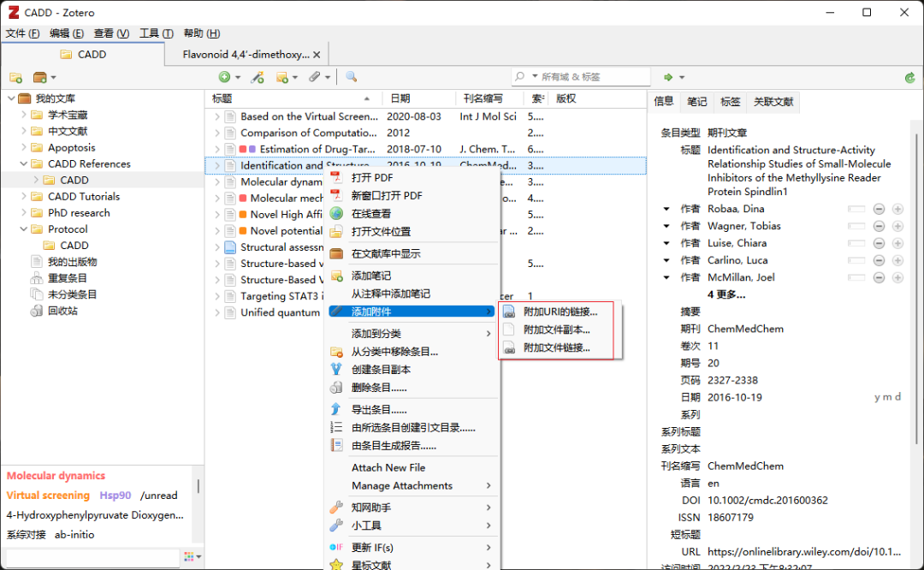Toggle name mode for McMillan, Joel
This screenshot has height=570, width=924.
[856, 277]
